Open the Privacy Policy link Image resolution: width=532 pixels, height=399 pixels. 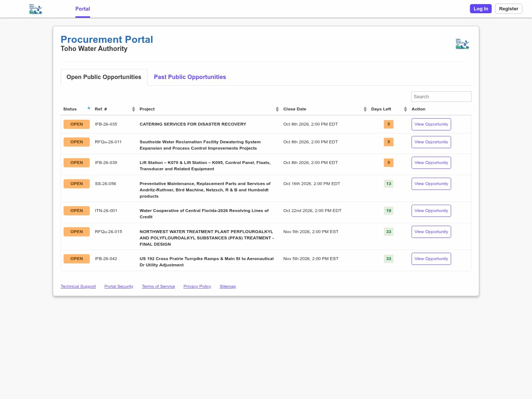[x=197, y=286]
